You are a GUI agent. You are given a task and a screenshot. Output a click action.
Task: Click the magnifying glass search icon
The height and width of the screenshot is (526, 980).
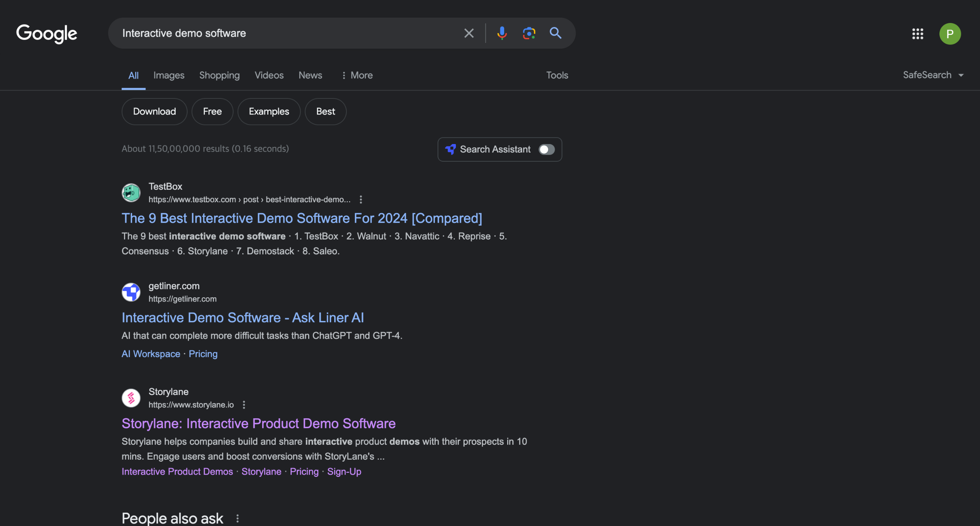pyautogui.click(x=555, y=33)
